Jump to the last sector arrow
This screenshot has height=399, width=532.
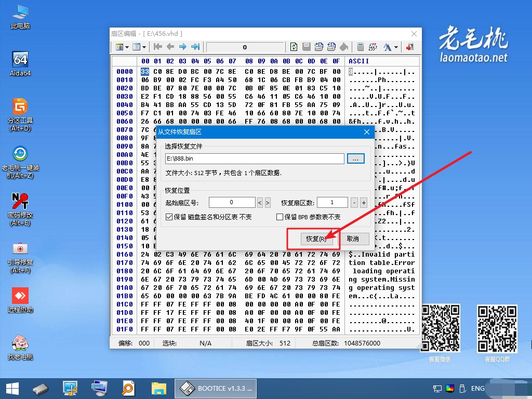195,47
